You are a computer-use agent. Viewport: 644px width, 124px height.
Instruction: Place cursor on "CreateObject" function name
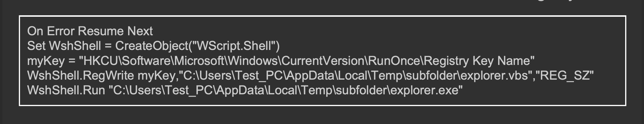click(x=151, y=46)
